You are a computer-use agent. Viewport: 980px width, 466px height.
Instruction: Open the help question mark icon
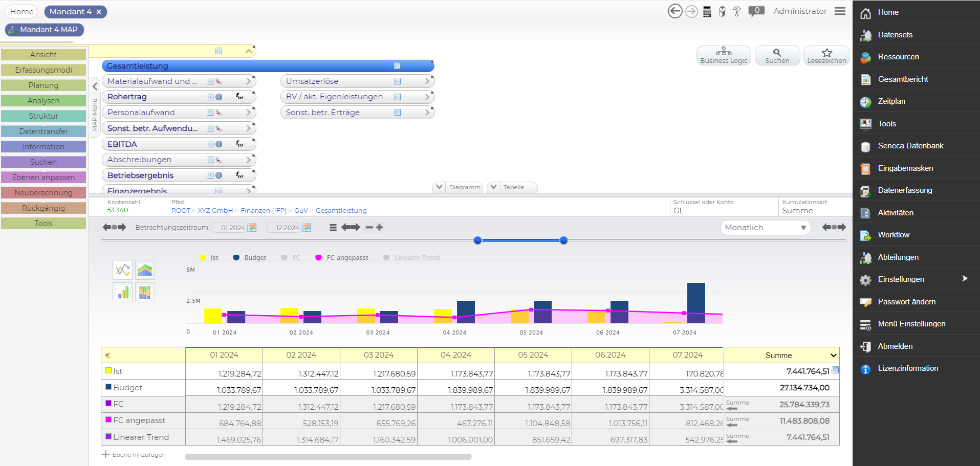pos(737,12)
